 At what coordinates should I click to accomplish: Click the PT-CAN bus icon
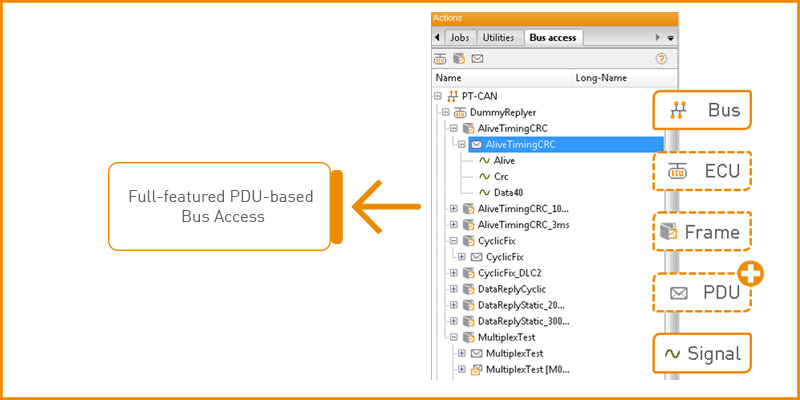click(451, 97)
